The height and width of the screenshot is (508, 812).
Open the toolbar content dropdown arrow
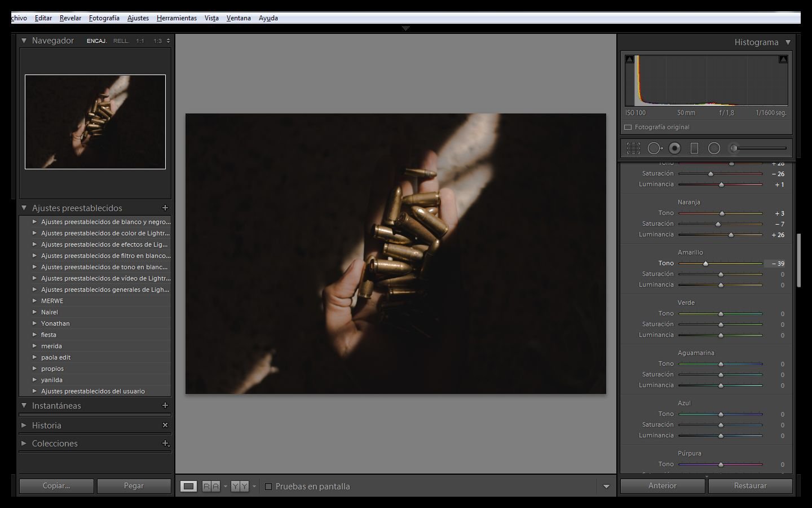[606, 486]
